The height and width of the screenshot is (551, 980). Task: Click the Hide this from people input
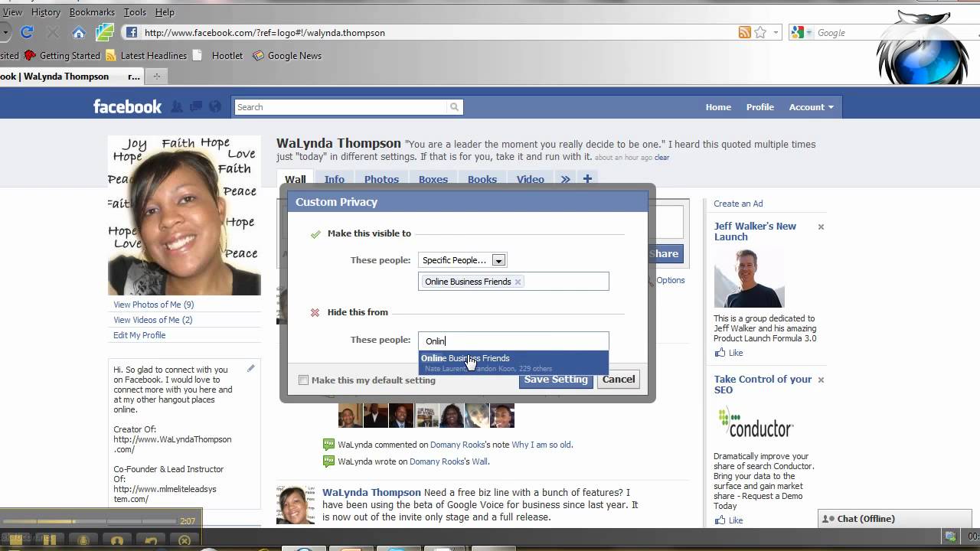514,341
